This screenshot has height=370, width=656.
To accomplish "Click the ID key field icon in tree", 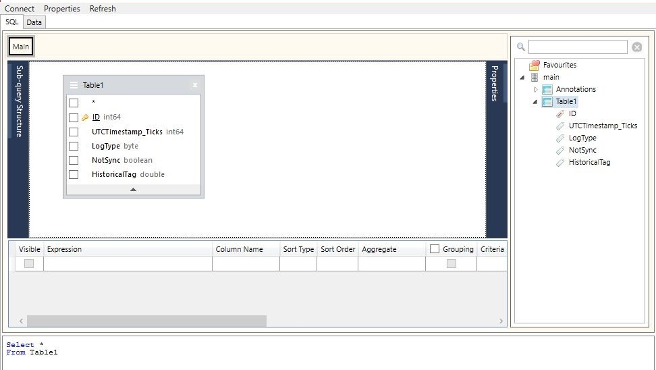I will (x=560, y=114).
